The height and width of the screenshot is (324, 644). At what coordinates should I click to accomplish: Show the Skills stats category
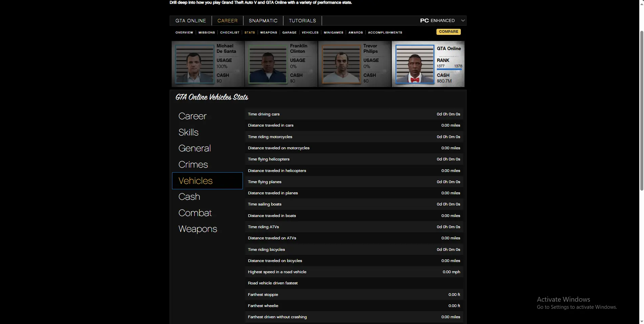[x=189, y=132]
